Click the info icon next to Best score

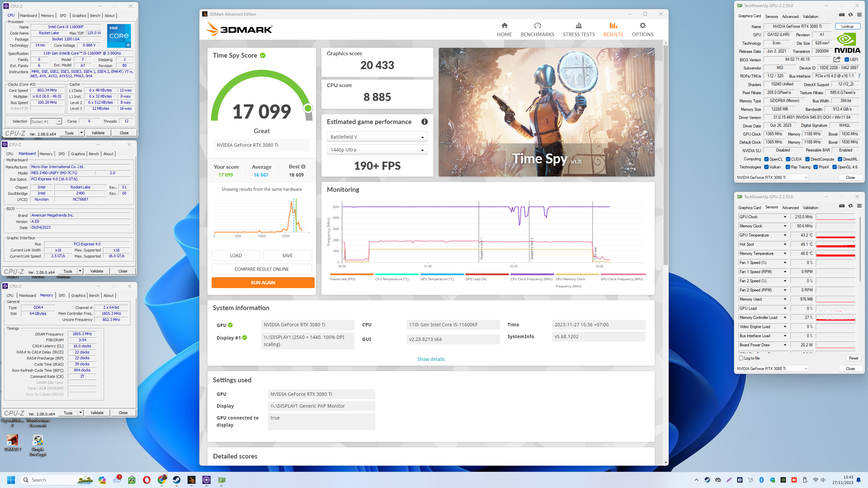303,166
